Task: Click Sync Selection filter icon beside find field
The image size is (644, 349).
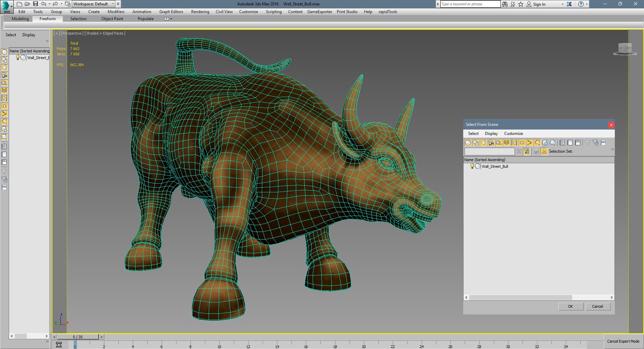Action: [x=527, y=151]
